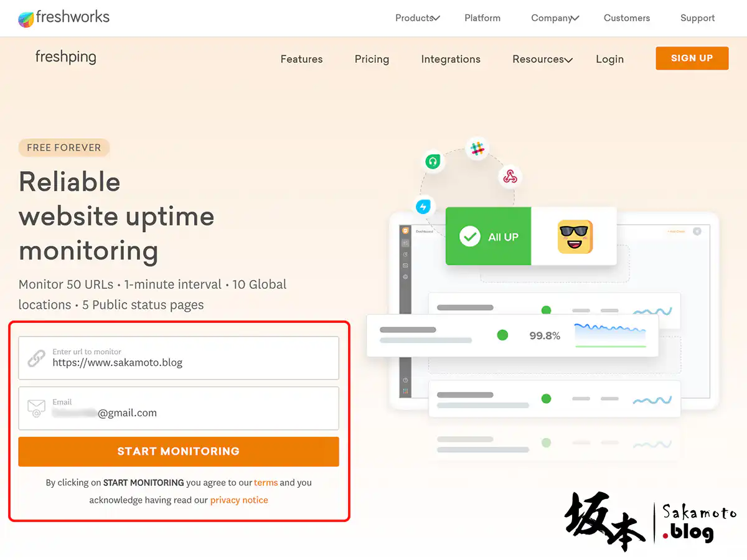The image size is (747, 560).
Task: Open the Resources dropdown
Action: 542,59
